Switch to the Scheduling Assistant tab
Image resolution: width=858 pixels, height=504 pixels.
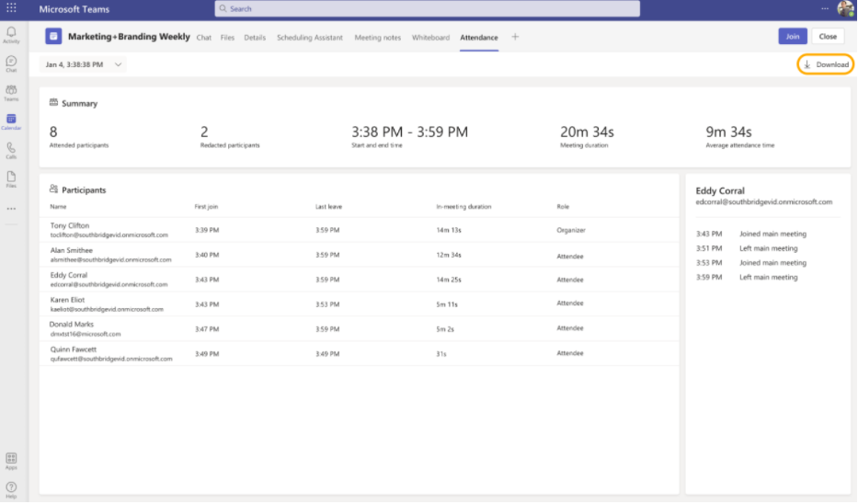[x=309, y=38]
